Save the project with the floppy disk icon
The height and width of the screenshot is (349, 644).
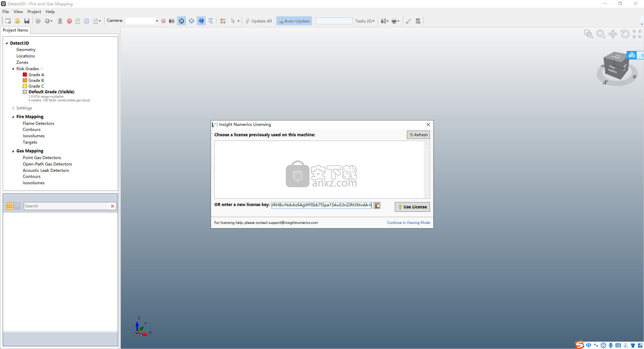click(27, 21)
